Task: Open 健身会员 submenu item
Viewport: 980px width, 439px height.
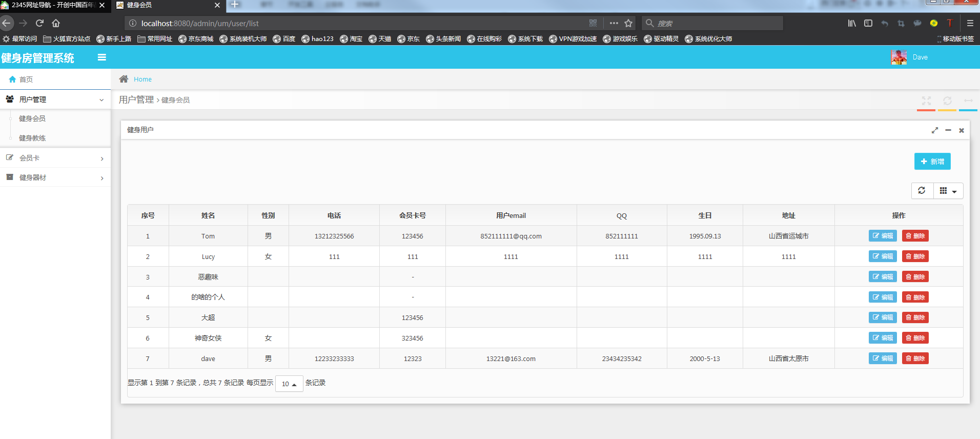Action: point(32,118)
